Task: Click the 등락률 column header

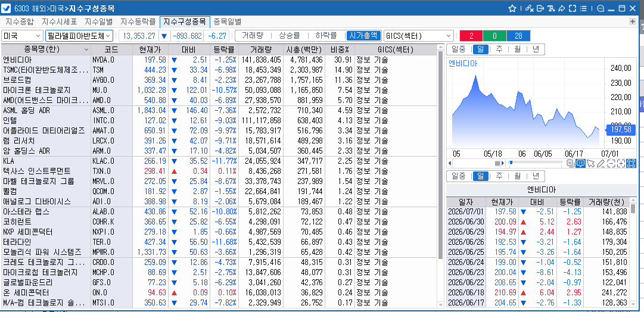Action: tap(224, 49)
